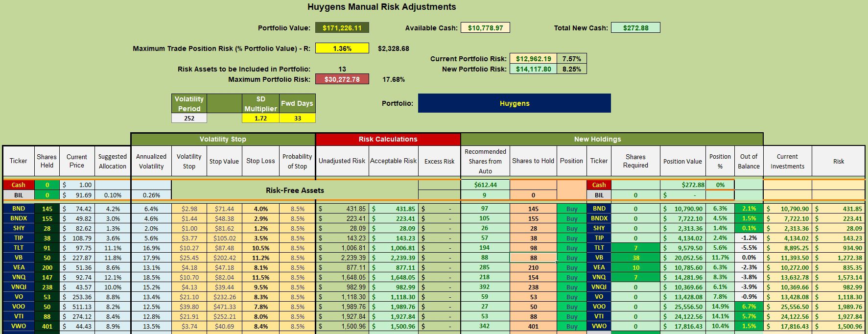Select the VTI volatility stop $21.91
Viewport: 868px width, 334px height.
click(189, 316)
